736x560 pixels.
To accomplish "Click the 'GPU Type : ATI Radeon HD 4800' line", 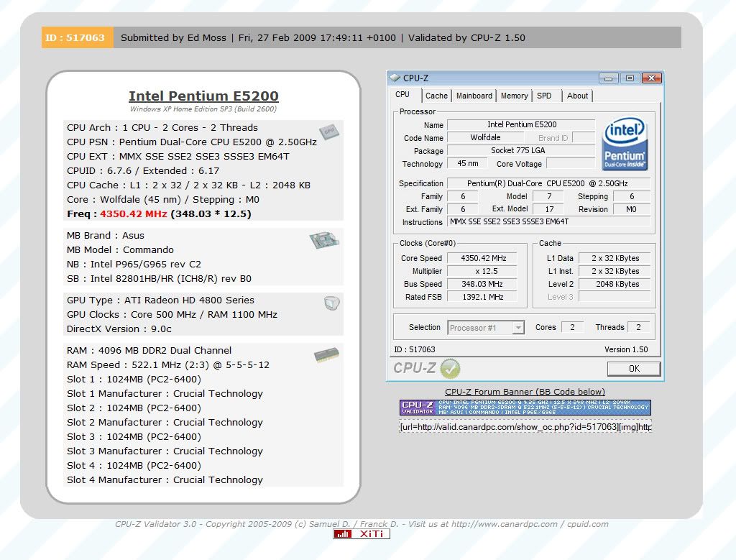I will 160,300.
